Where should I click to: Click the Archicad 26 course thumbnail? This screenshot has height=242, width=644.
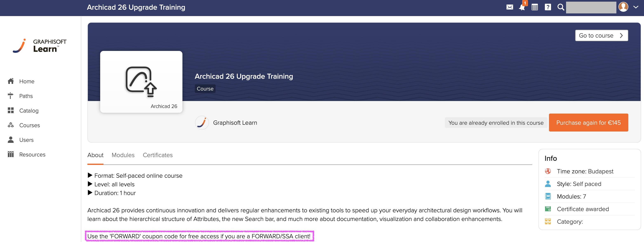[x=141, y=81]
